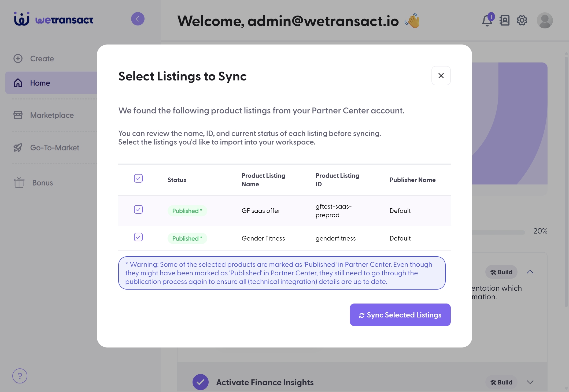Open the notifications bell
This screenshot has width=569, height=392.
point(487,20)
